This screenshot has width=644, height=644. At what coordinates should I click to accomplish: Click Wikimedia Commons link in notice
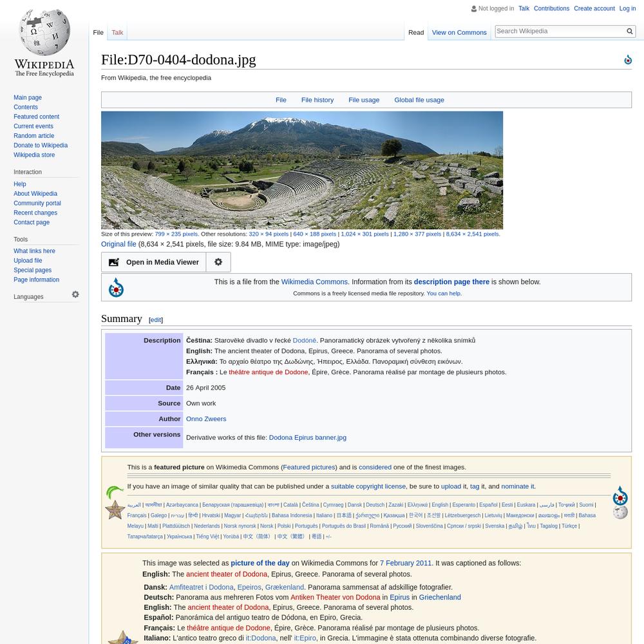coord(314,282)
